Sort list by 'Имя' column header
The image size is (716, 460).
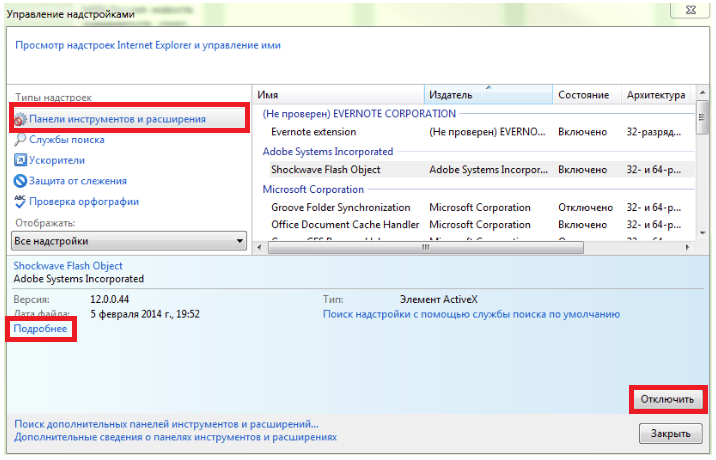338,95
